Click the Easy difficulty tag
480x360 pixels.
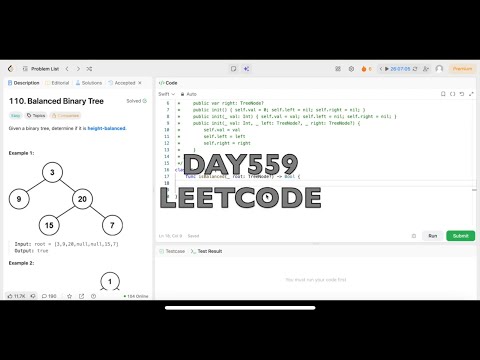[16, 116]
